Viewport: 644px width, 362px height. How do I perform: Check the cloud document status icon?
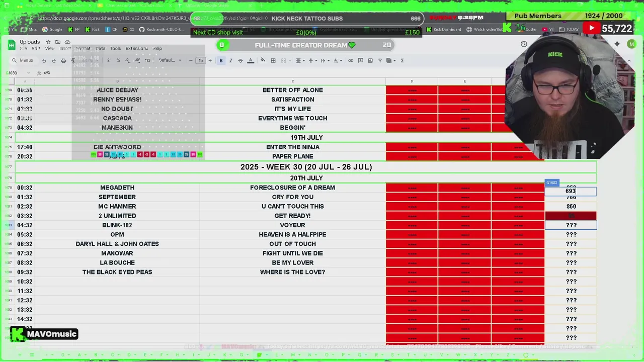(x=67, y=42)
